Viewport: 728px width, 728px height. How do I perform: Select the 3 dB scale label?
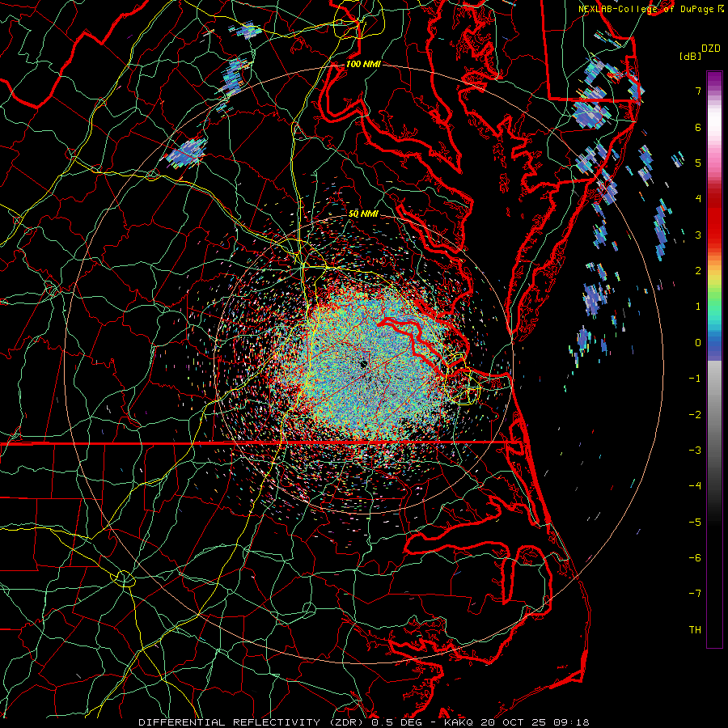click(x=698, y=235)
